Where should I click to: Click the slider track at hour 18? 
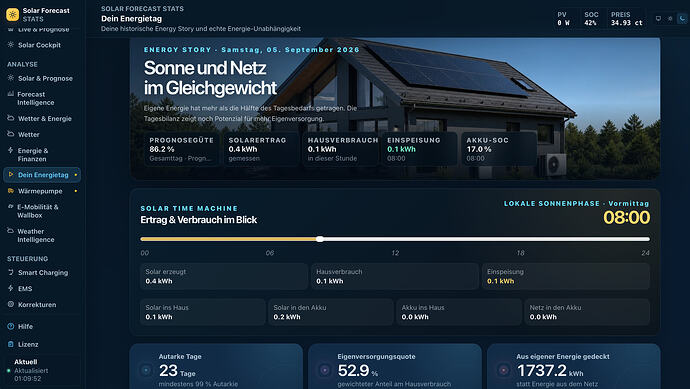(521, 239)
